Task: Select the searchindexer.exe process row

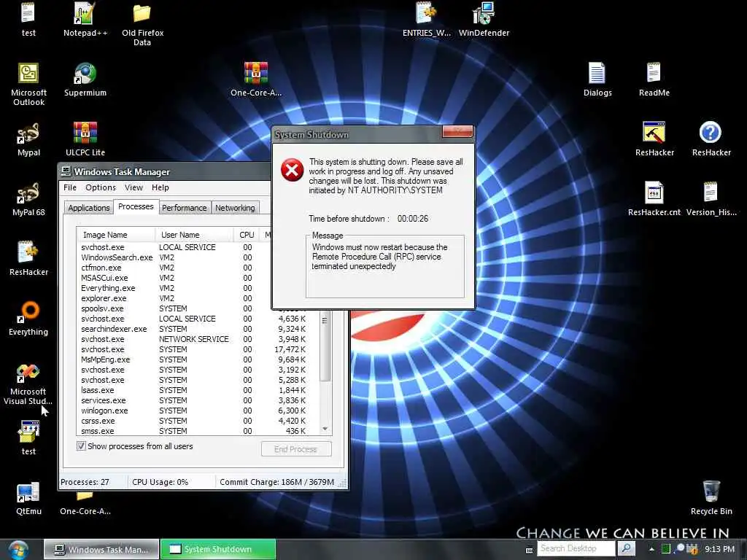Action: point(198,329)
